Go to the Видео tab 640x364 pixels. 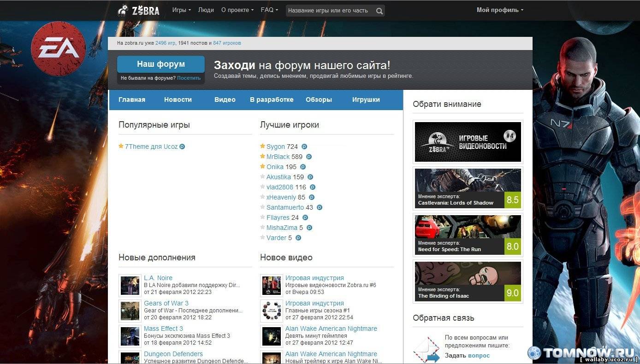225,100
